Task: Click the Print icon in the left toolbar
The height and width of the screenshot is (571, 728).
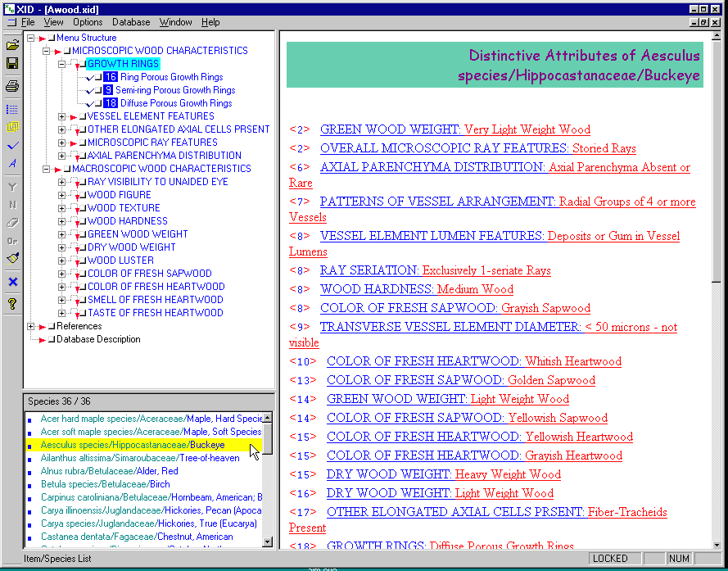Action: pos(12,86)
